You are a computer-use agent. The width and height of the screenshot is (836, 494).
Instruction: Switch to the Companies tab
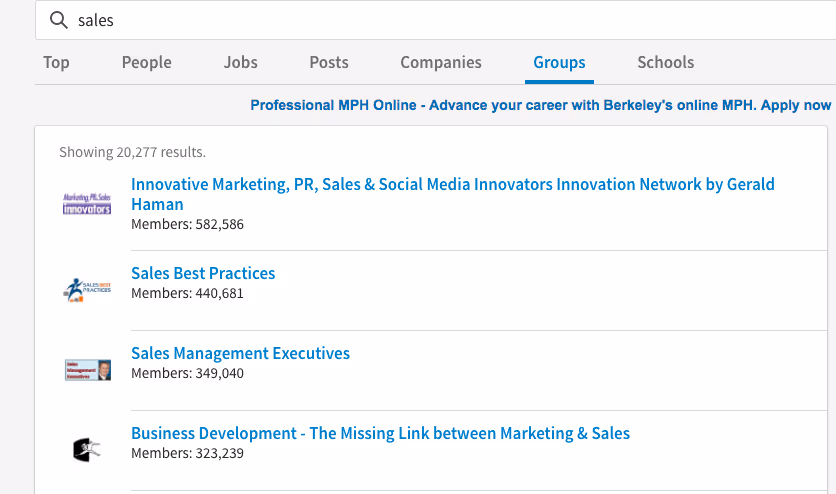tap(441, 62)
